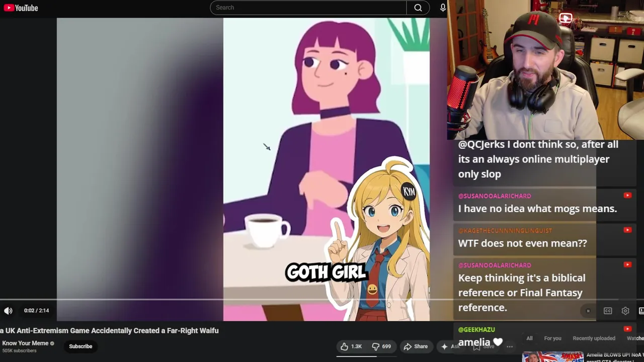The width and height of the screenshot is (644, 362).
Task: Click the 'WTF does not even mean??' message
Action: pyautogui.click(x=522, y=243)
